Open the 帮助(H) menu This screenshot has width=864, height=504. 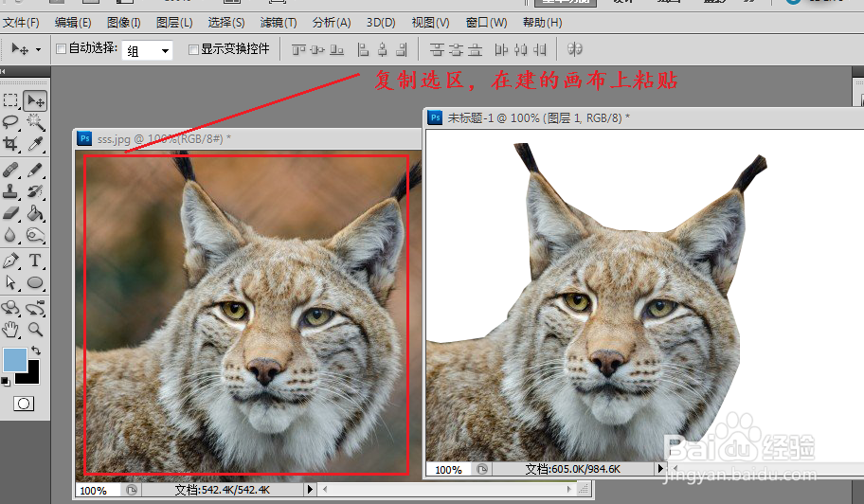pyautogui.click(x=542, y=23)
